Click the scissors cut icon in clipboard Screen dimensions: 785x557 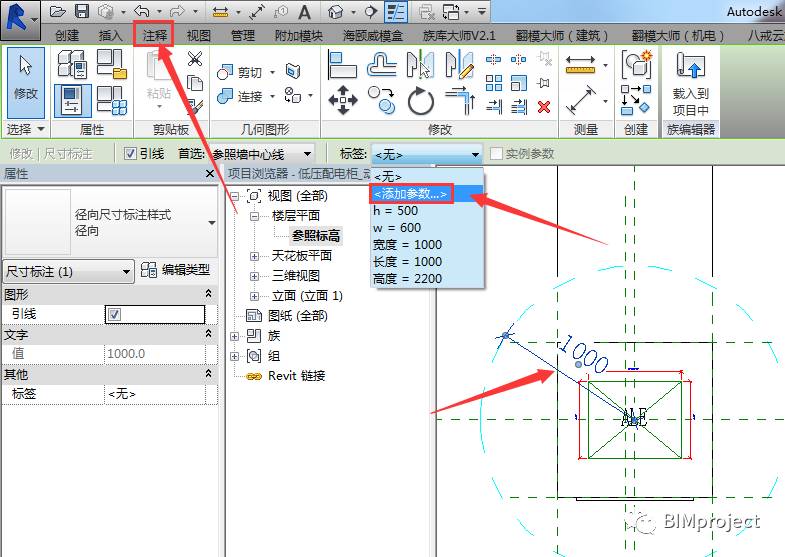(195, 60)
